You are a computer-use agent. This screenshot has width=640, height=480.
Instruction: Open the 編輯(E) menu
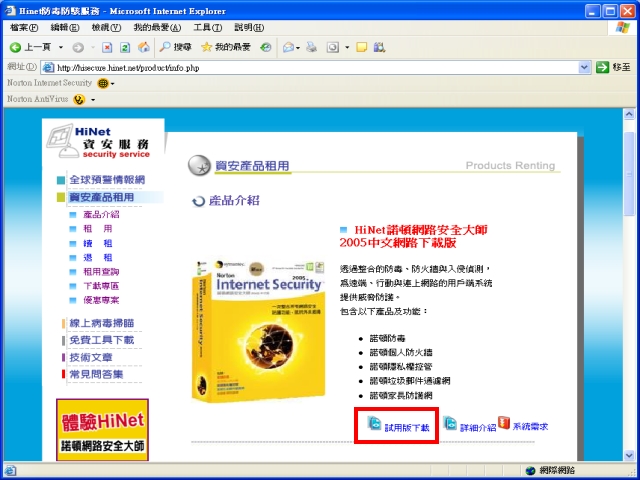point(64,28)
